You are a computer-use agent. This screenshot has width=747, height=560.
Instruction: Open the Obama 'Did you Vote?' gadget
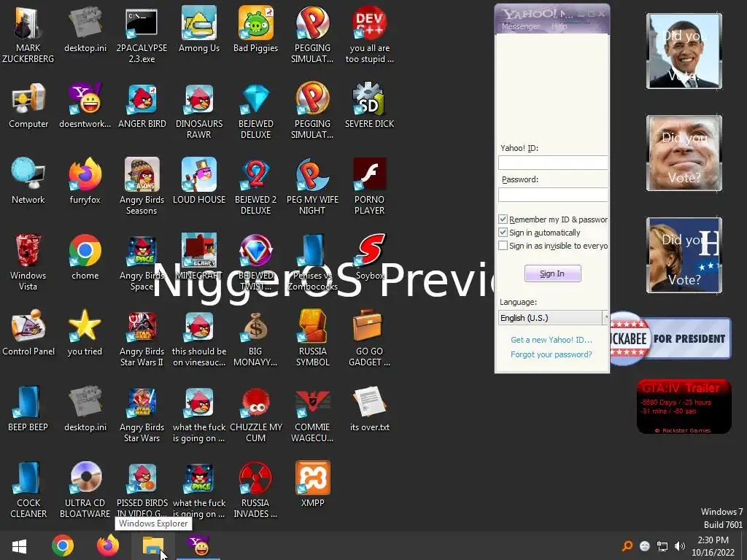[684, 51]
